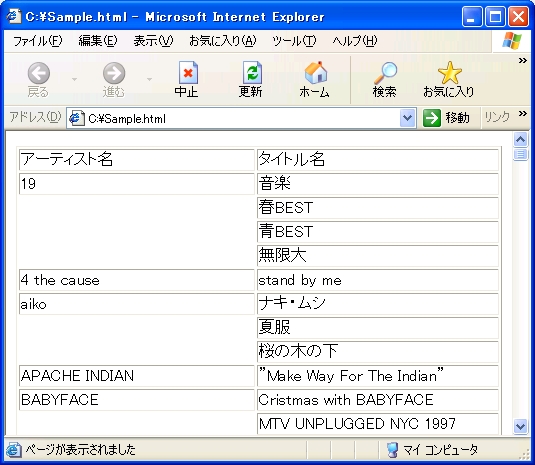Click the title cell 夏服
Screen dimensions: 535x465
378,328
